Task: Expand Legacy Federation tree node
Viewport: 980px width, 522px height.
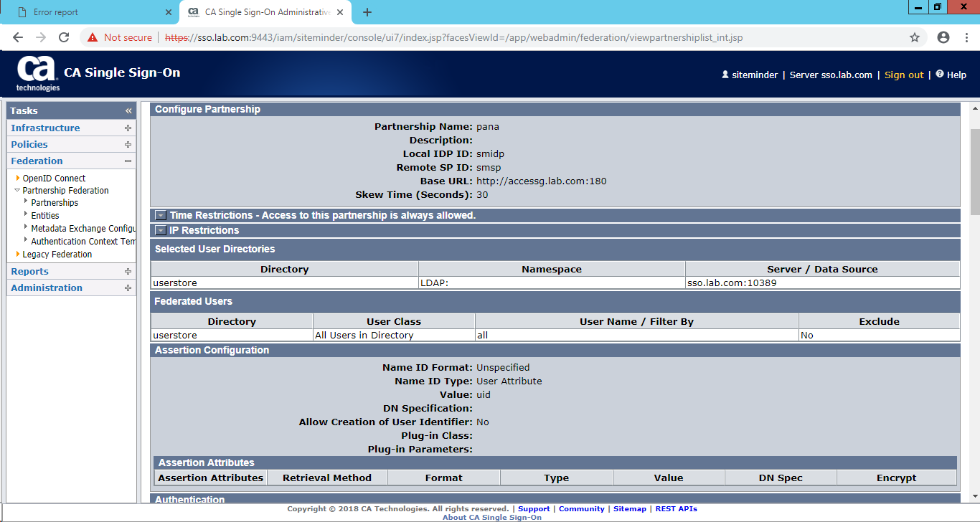Action: 18,254
